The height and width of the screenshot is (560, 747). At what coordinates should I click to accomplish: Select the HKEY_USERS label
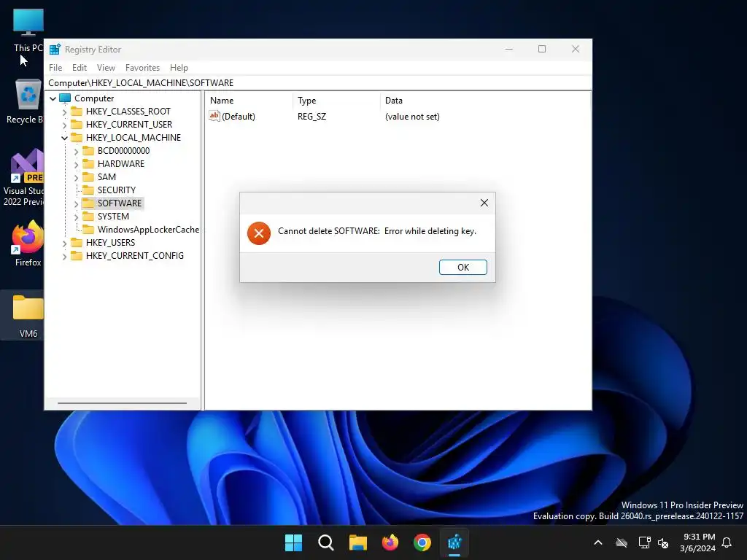(111, 242)
